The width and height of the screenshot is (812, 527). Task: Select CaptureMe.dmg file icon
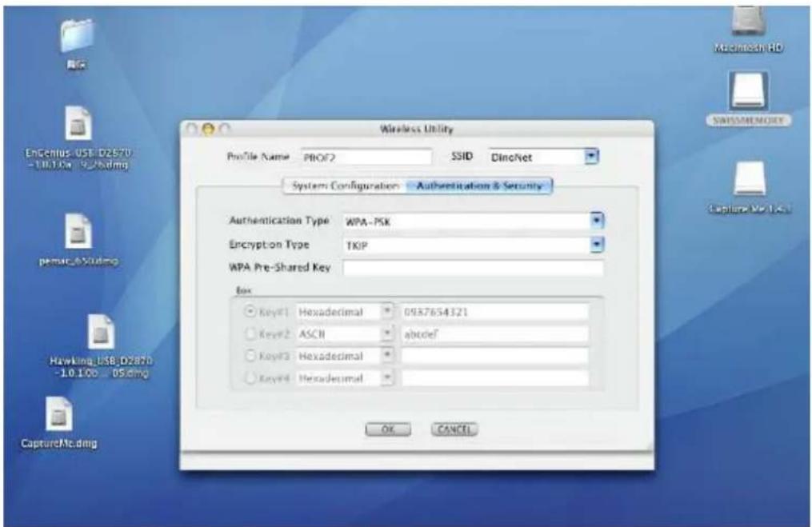pos(59,414)
